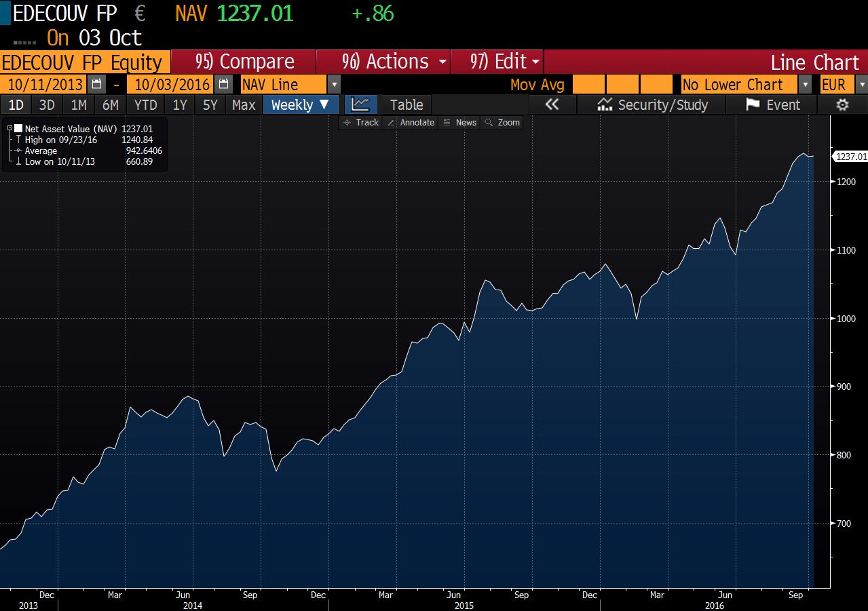This screenshot has width=868, height=611.
Task: Collapse the Net Asset Value legend tree
Action: coord(9,128)
